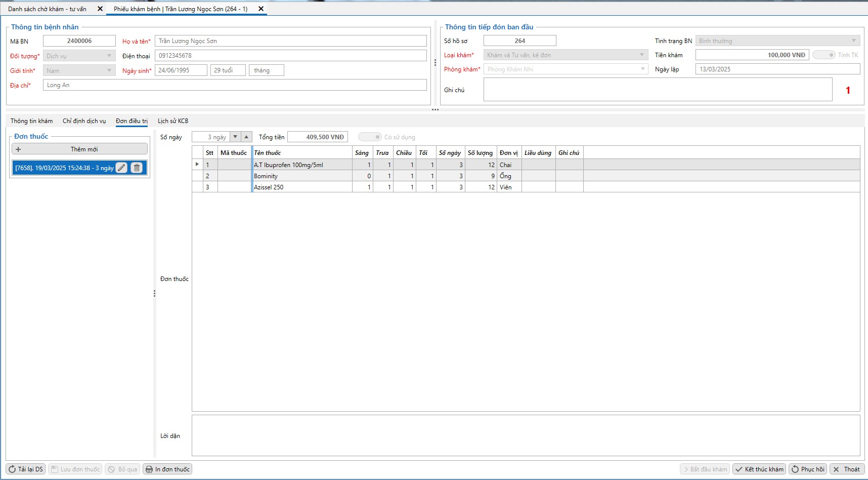
Task: Click the Tổng tiền value field
Action: click(x=318, y=137)
